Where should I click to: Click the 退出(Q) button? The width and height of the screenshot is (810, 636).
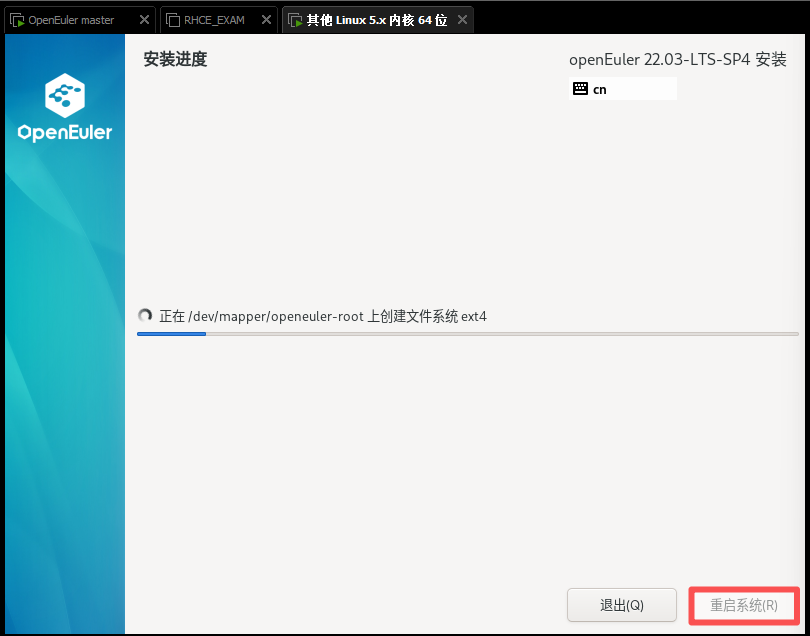pos(621,605)
